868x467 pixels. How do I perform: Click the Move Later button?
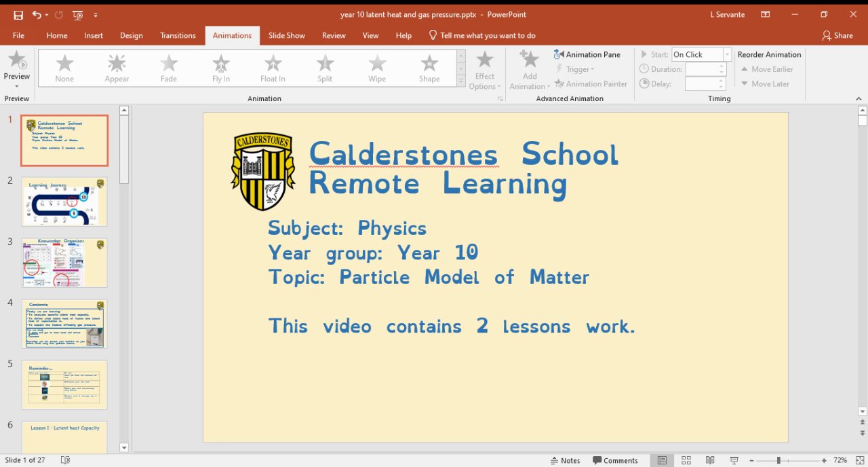coord(765,84)
